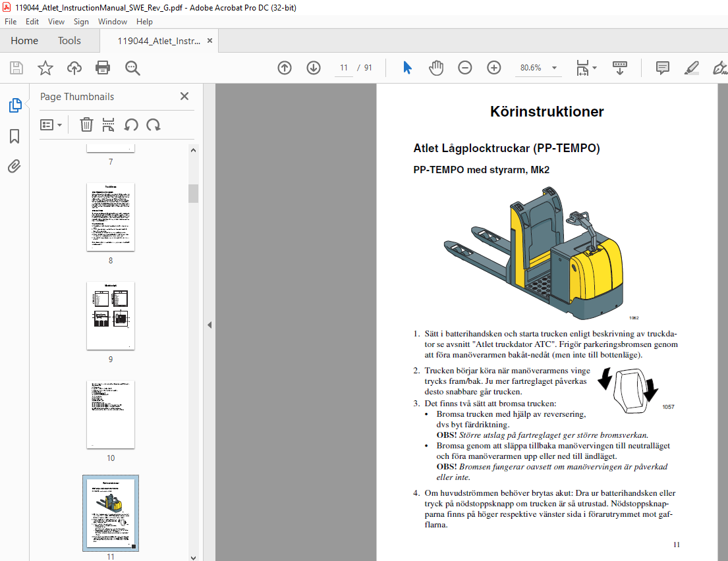Click the pallet truck illustration

pos(534,252)
